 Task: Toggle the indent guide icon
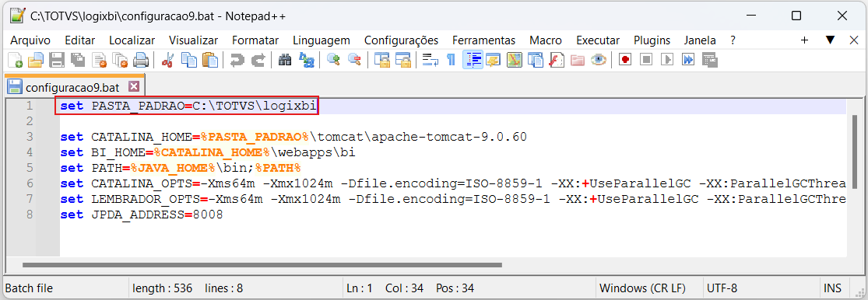point(473,60)
